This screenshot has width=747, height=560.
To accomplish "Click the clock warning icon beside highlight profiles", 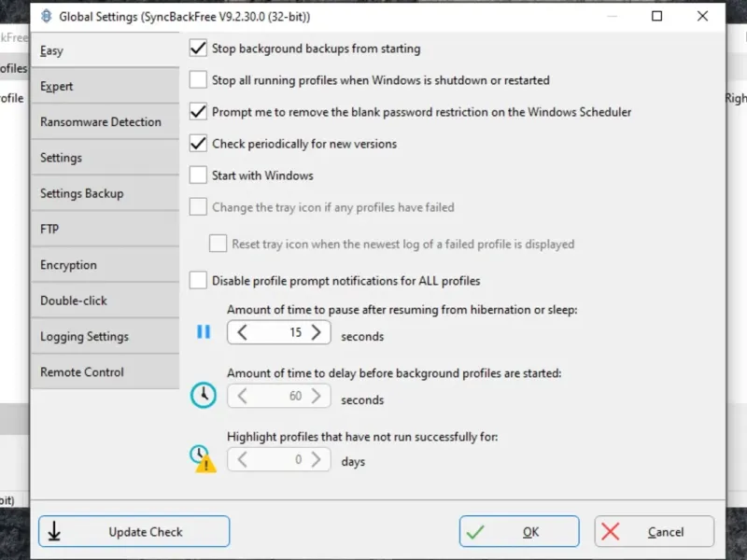I will coord(203,458).
